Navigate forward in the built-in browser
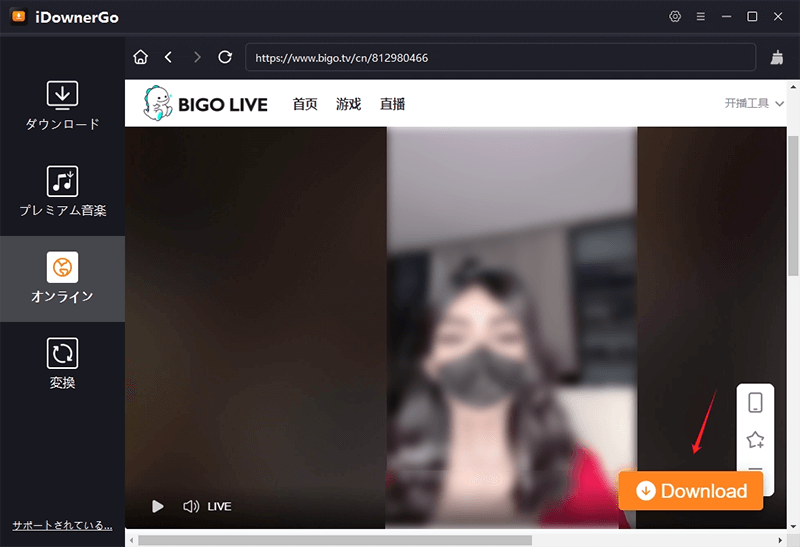Image resolution: width=800 pixels, height=547 pixels. pyautogui.click(x=197, y=57)
